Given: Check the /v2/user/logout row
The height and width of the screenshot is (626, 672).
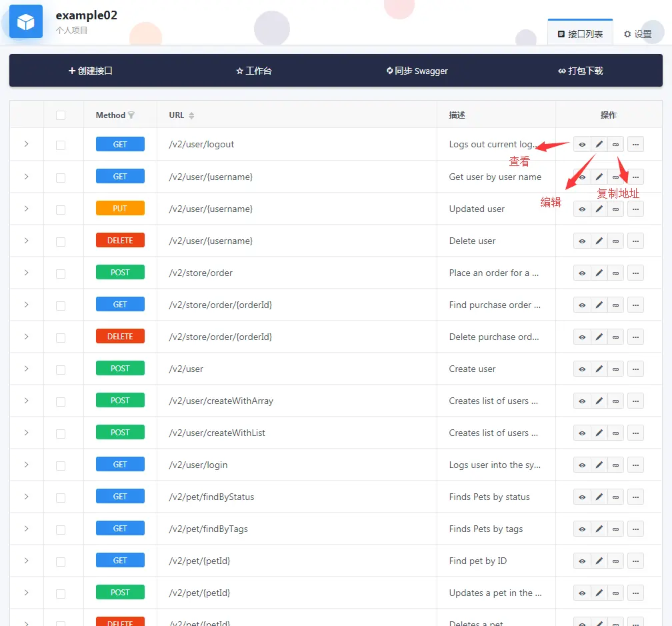Looking at the screenshot, I should [61, 145].
